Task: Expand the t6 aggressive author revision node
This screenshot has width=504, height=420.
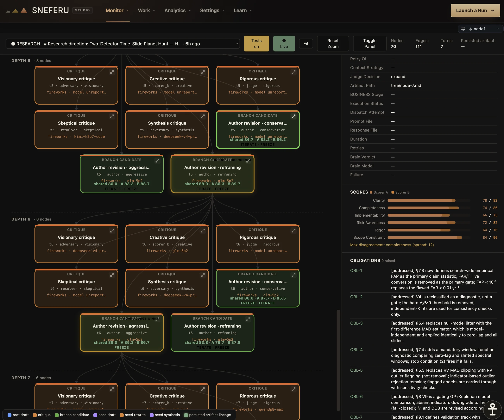Action: tap(157, 319)
